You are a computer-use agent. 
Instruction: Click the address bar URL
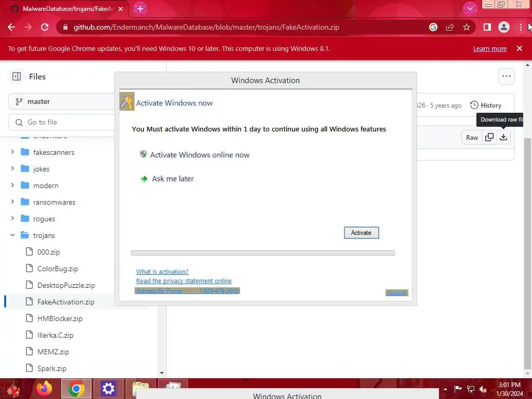[x=206, y=27]
